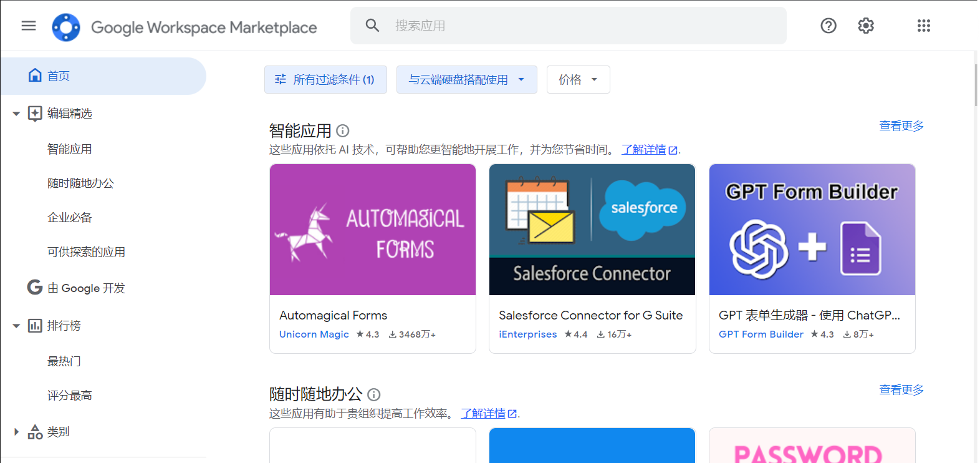Select 首页 in the sidebar
The height and width of the screenshot is (463, 980).
pos(103,76)
